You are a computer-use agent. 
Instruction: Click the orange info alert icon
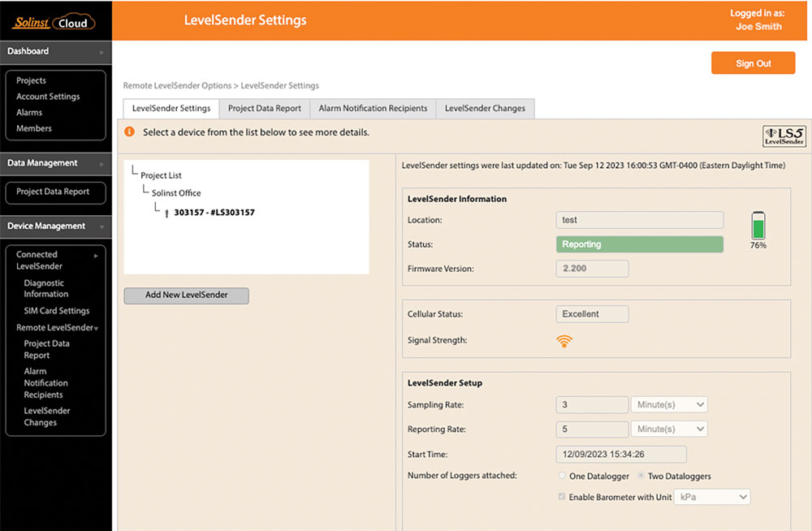[x=129, y=132]
